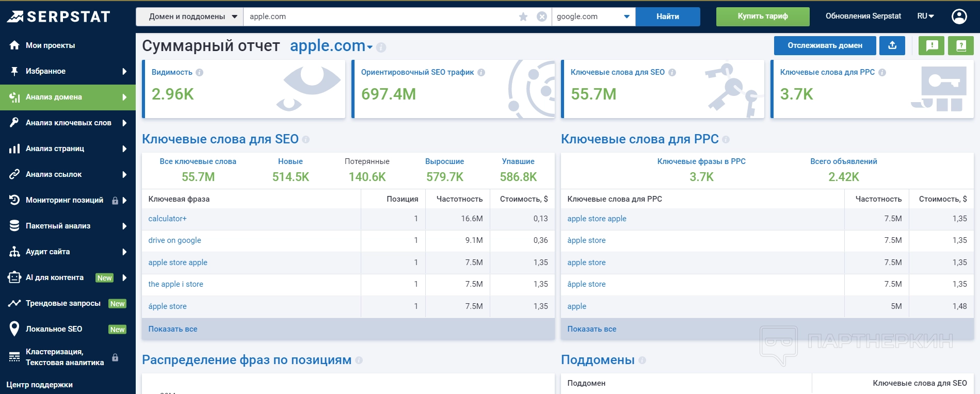Open Центр поддержки in sidebar

[x=39, y=385]
